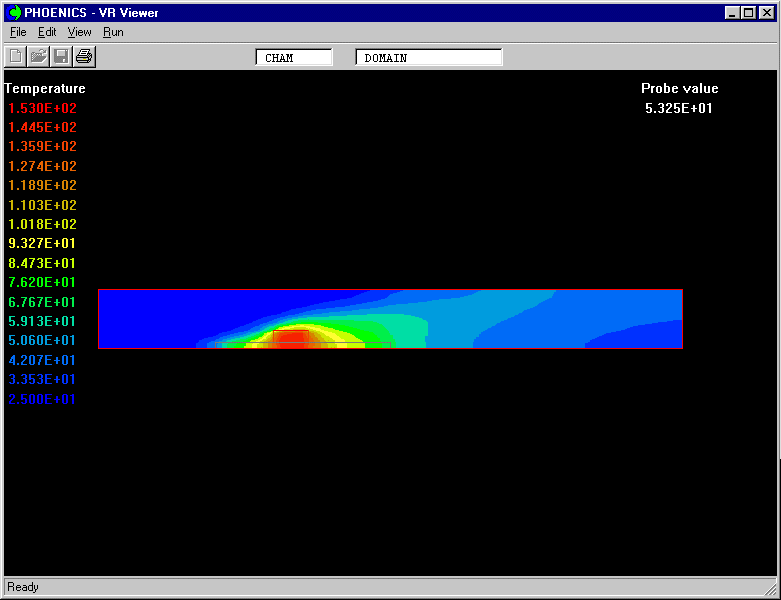
Task: Open the File menu
Action: coord(18,32)
